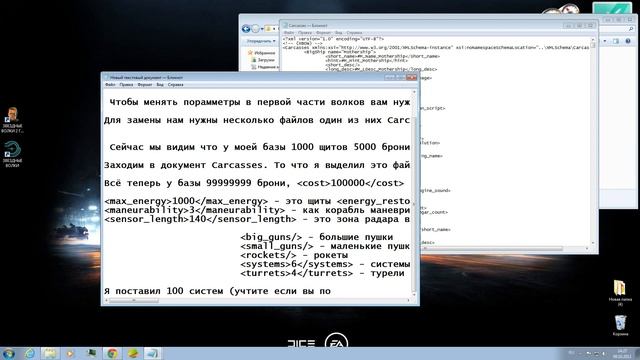This screenshot has height=360, width=640.
Task: Click the front Notepad vertical scrollbar
Action: 414,193
